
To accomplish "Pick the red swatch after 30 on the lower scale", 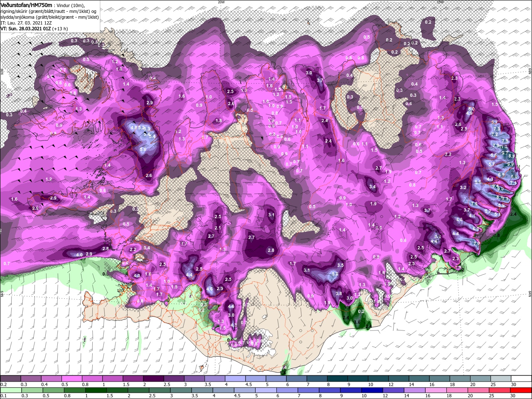I will (521, 390).
